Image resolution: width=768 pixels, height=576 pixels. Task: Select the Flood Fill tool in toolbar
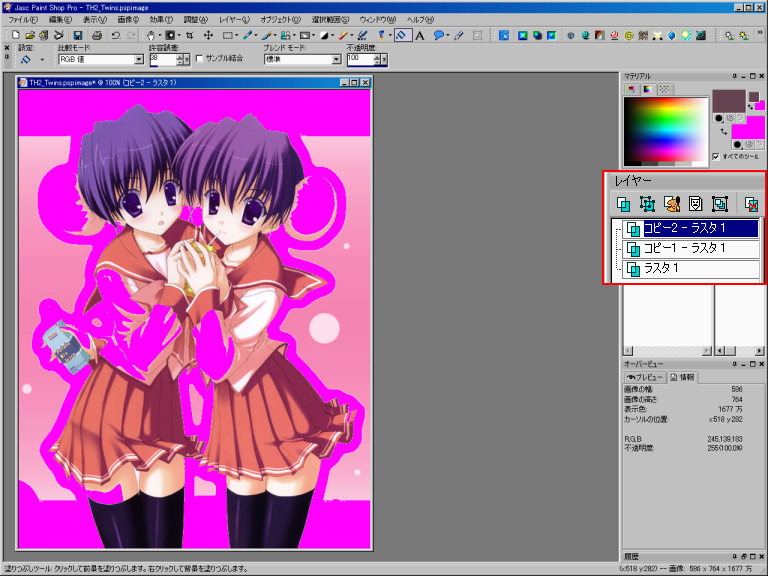[403, 35]
